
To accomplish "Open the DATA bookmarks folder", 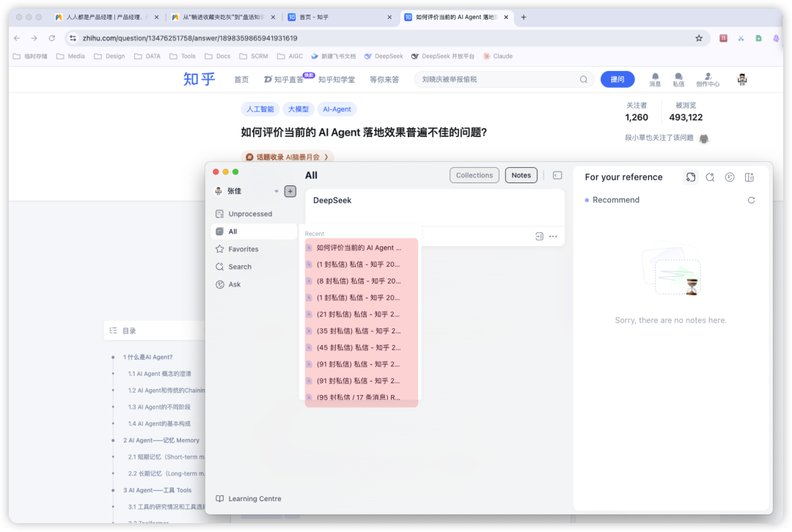I will [147, 56].
